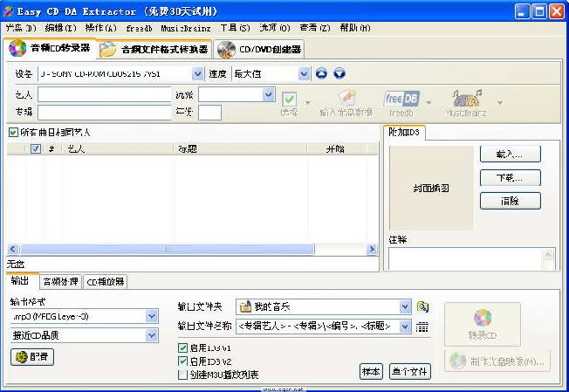Toggle 所有曲目相同艺人 checkbox

(13, 132)
